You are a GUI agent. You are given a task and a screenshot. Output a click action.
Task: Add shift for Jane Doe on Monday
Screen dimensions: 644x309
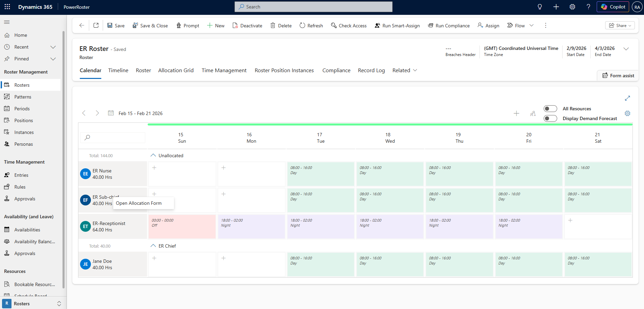pyautogui.click(x=223, y=258)
